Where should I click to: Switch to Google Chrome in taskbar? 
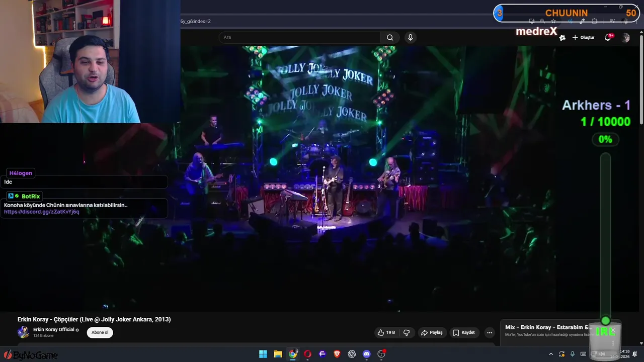pyautogui.click(x=293, y=354)
